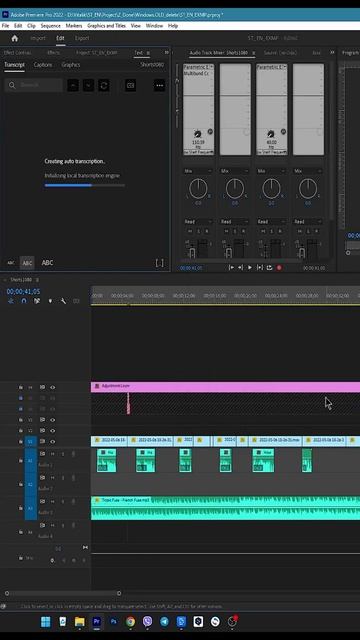Toggle Snap magnet in the timeline
The image size is (360, 640).
24,301
